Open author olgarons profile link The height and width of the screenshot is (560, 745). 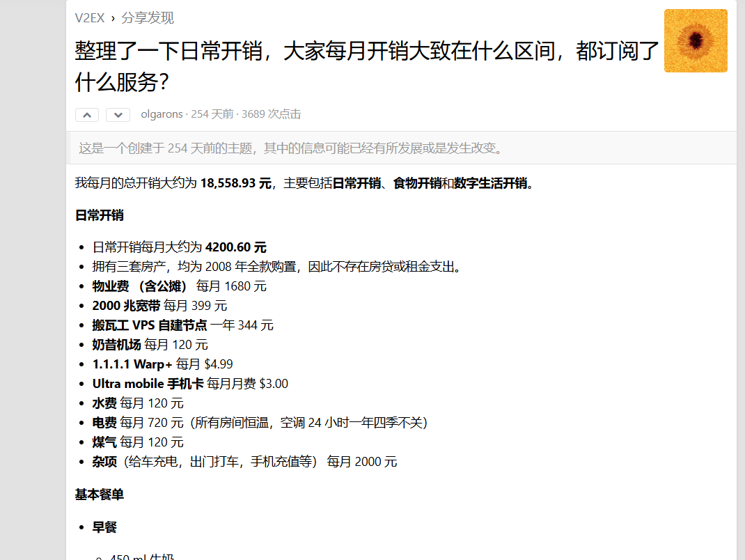pyautogui.click(x=162, y=114)
